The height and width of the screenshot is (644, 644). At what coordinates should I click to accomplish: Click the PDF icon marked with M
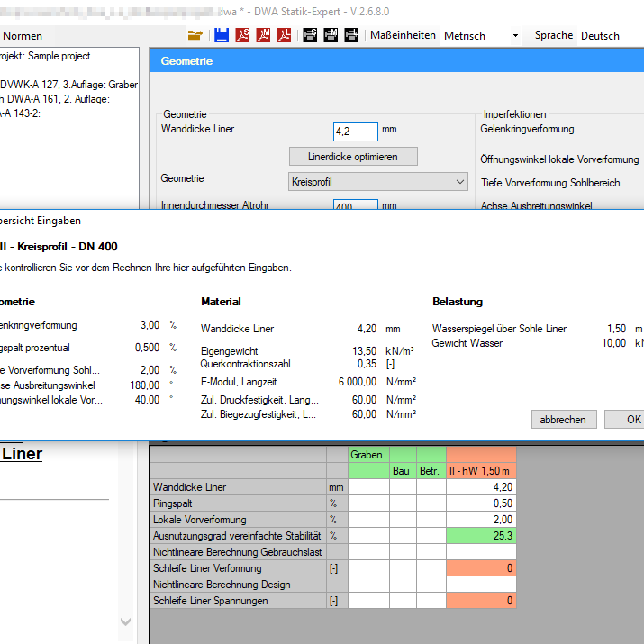pos(263,35)
